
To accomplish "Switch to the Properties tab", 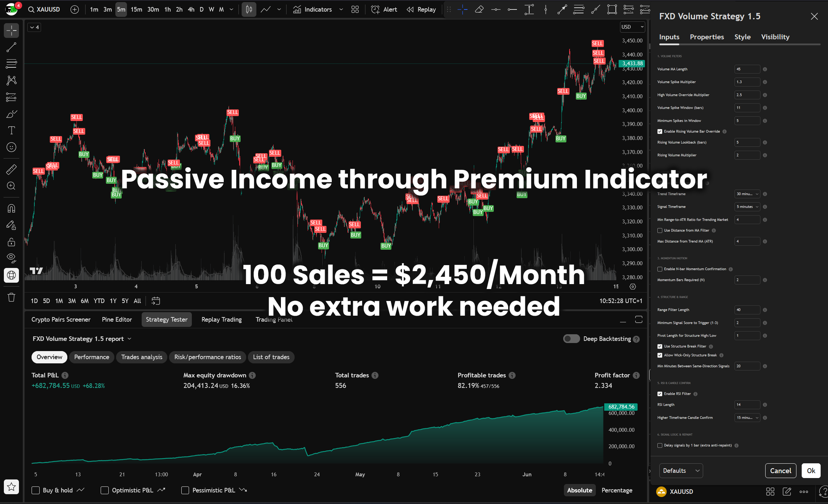I will [707, 37].
